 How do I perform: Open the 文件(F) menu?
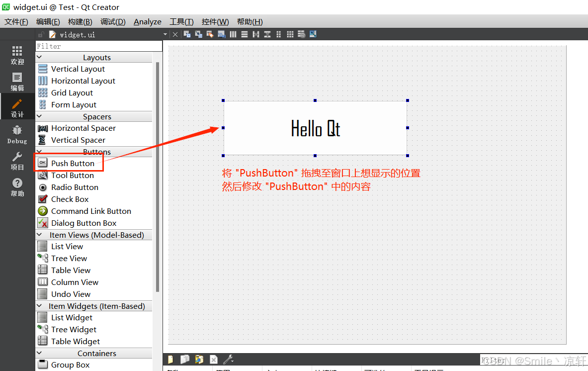coord(16,22)
